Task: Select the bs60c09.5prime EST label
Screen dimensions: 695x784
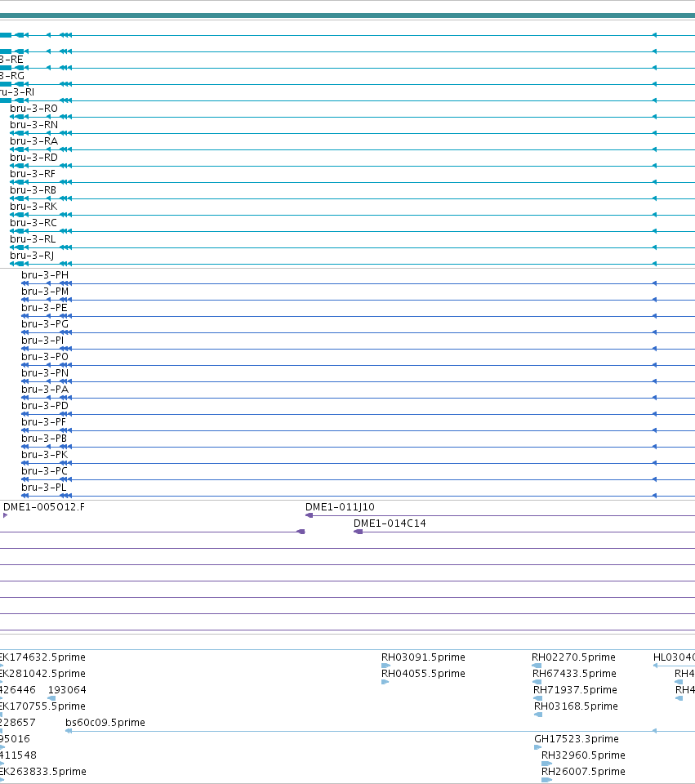Action: 105,723
